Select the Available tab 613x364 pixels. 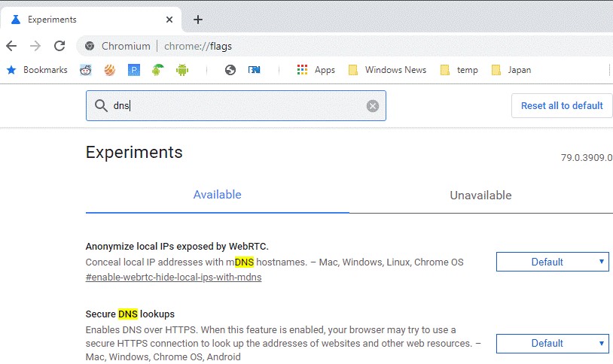[x=217, y=195]
